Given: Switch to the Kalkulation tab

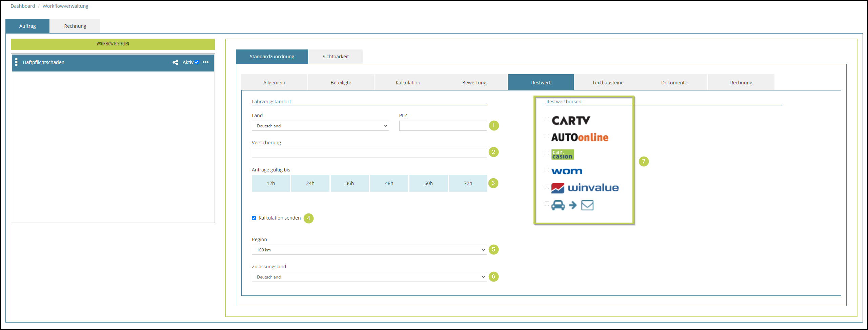Looking at the screenshot, I should [408, 83].
